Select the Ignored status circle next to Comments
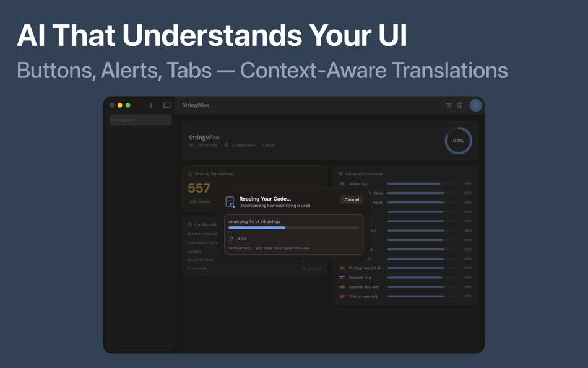 [304, 268]
